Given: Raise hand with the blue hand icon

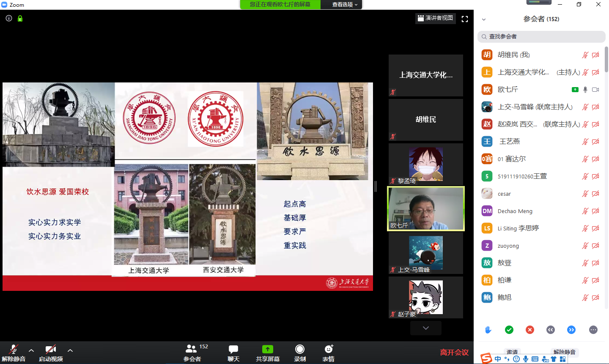Looking at the screenshot, I should tap(488, 329).
